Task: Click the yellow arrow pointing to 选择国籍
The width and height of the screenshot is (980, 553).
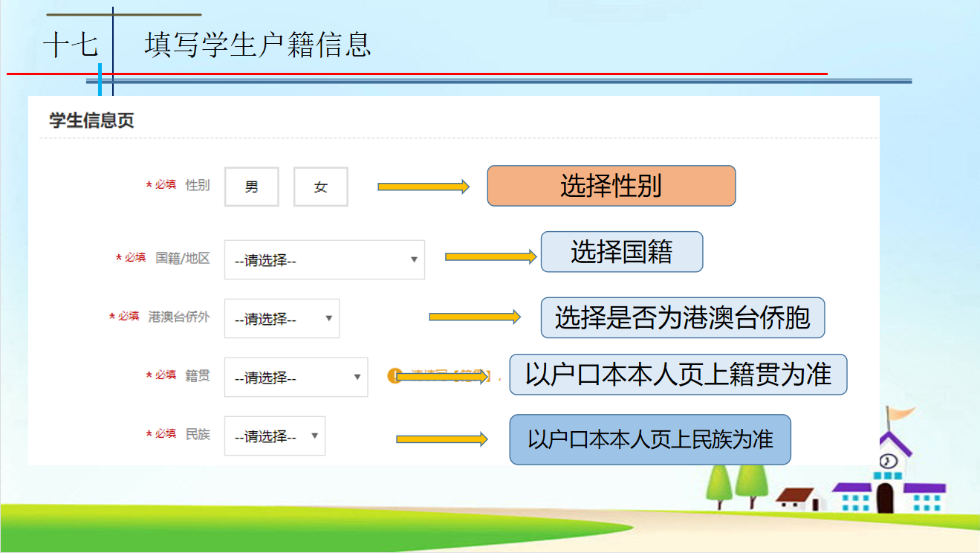Action: point(490,257)
